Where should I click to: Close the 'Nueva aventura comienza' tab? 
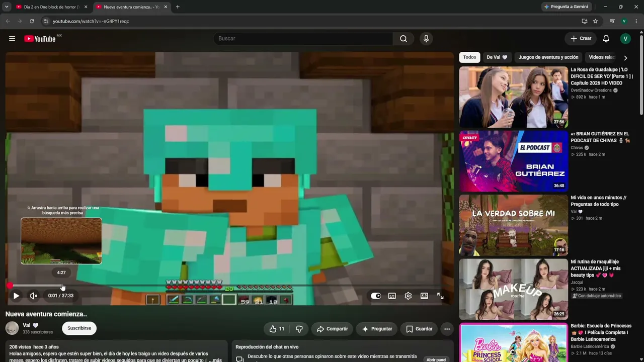tap(166, 7)
